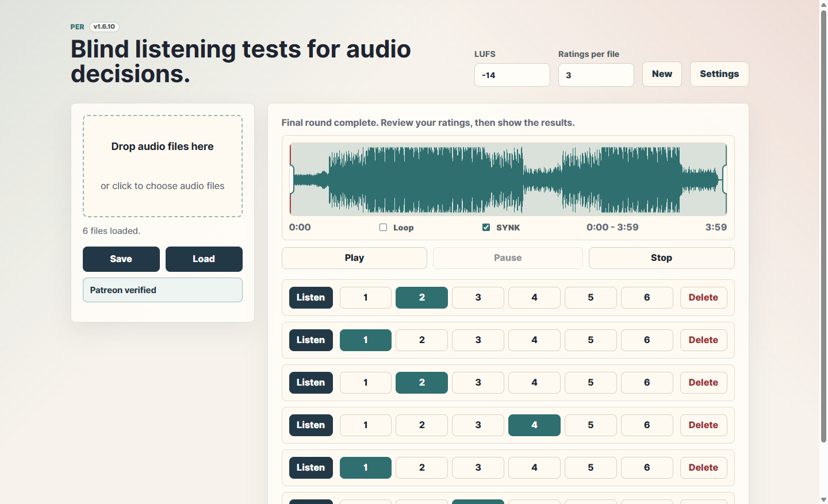828x504 pixels.
Task: Click the middle of the waveform
Action: tap(508, 179)
